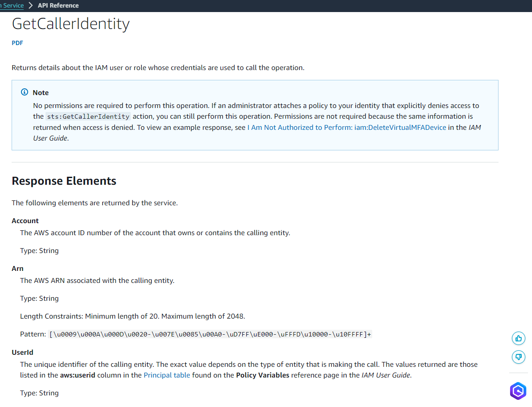The image size is (532, 407).
Task: Follow the Principal table link
Action: 167,375
